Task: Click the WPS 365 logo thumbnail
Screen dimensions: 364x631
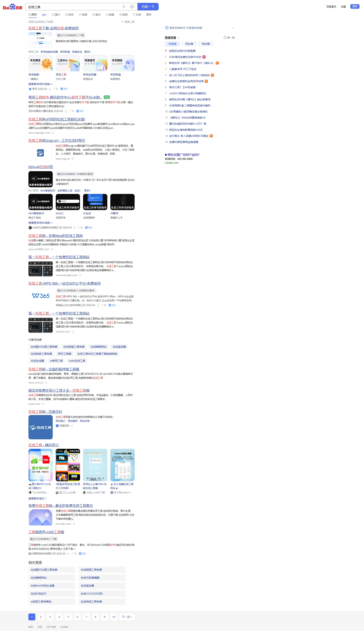Action: tap(41, 296)
